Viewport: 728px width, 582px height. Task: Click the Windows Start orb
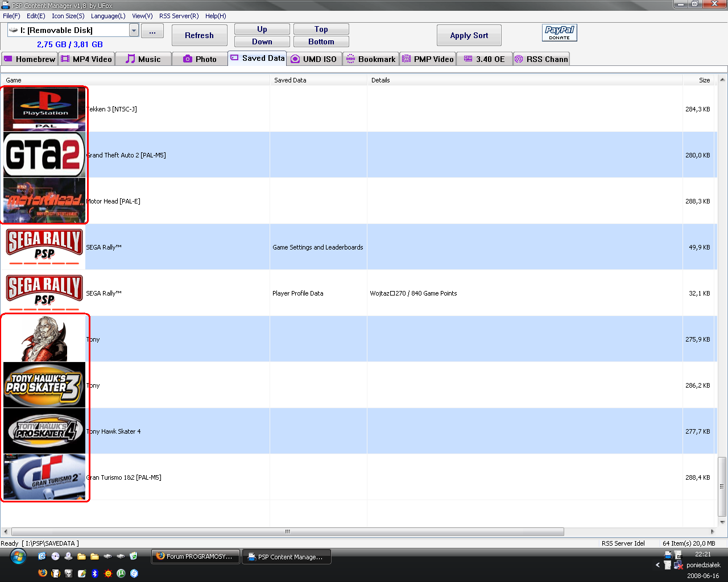tap(18, 556)
